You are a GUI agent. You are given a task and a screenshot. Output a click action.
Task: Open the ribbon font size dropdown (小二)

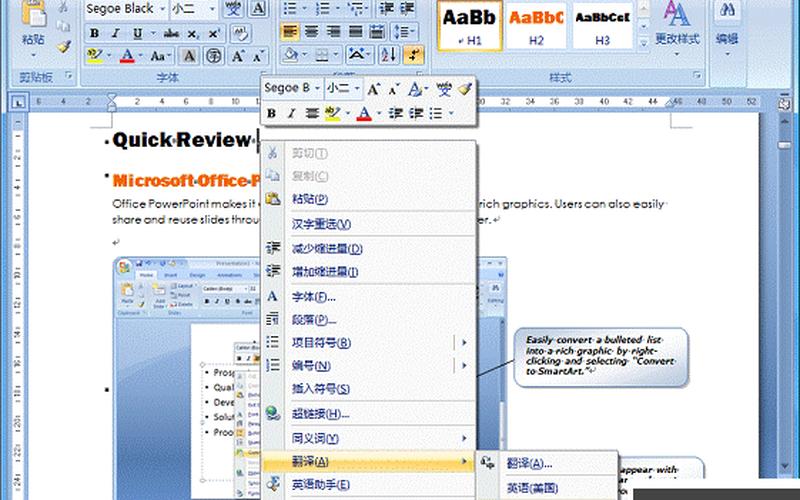click(x=214, y=9)
